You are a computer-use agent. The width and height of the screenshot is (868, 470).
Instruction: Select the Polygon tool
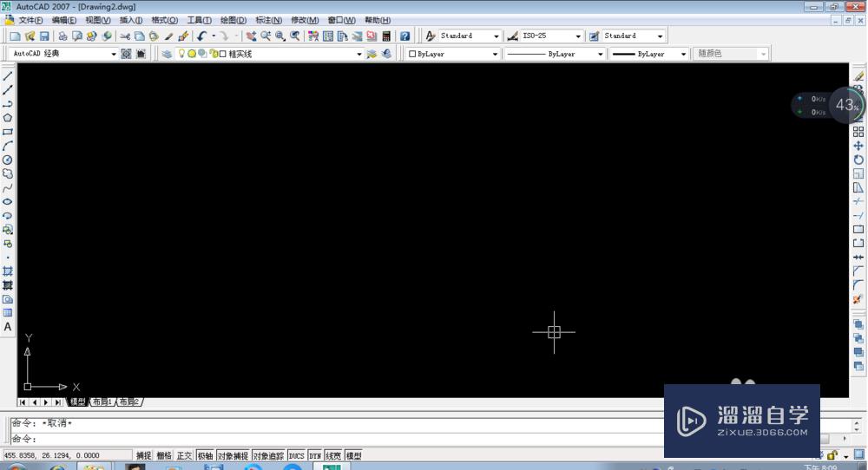(8, 118)
